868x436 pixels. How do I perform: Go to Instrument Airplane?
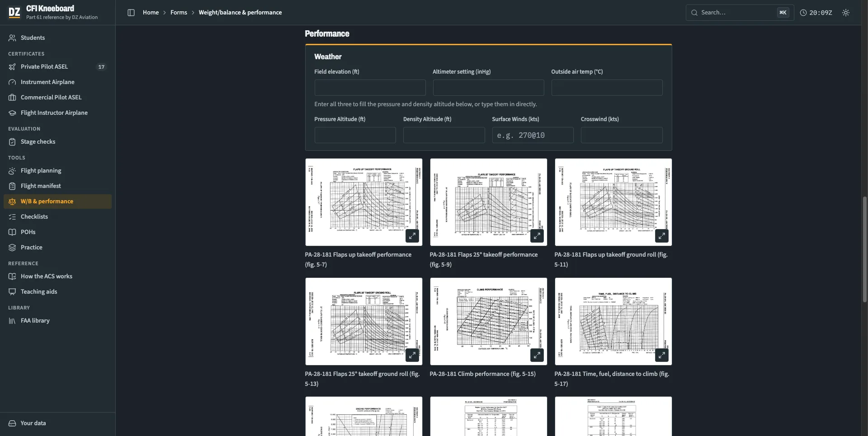coord(57,82)
